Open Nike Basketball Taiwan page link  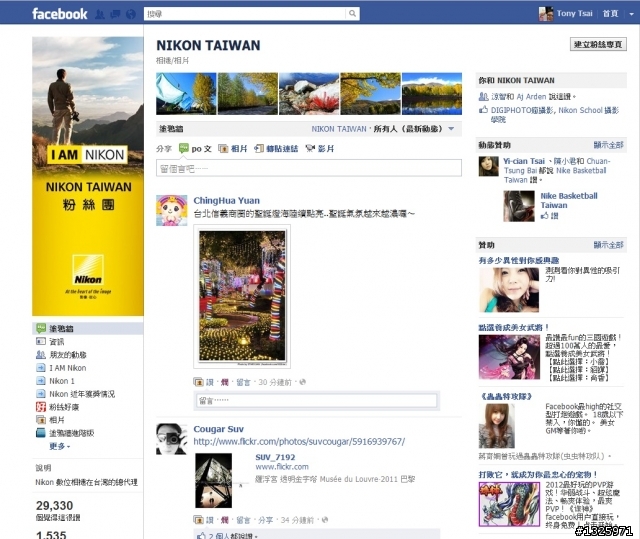[569, 200]
